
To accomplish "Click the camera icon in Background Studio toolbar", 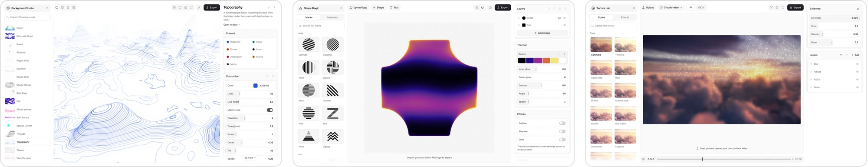I will click(186, 7).
